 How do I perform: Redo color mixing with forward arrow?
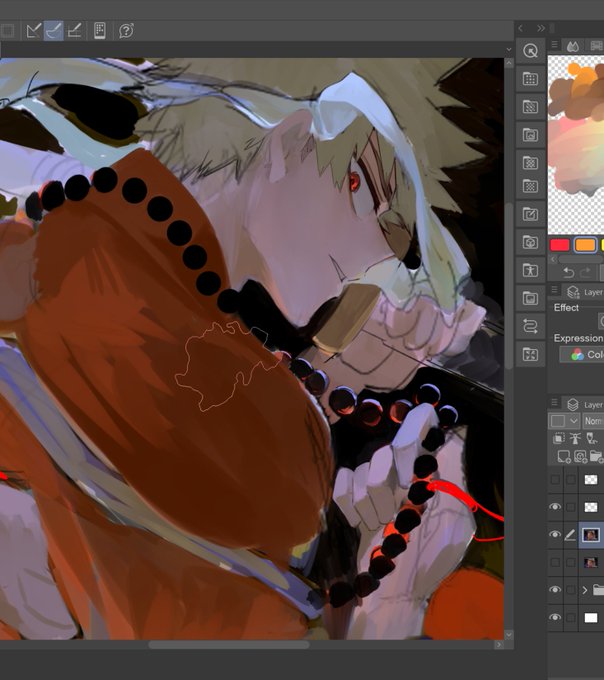tap(585, 273)
